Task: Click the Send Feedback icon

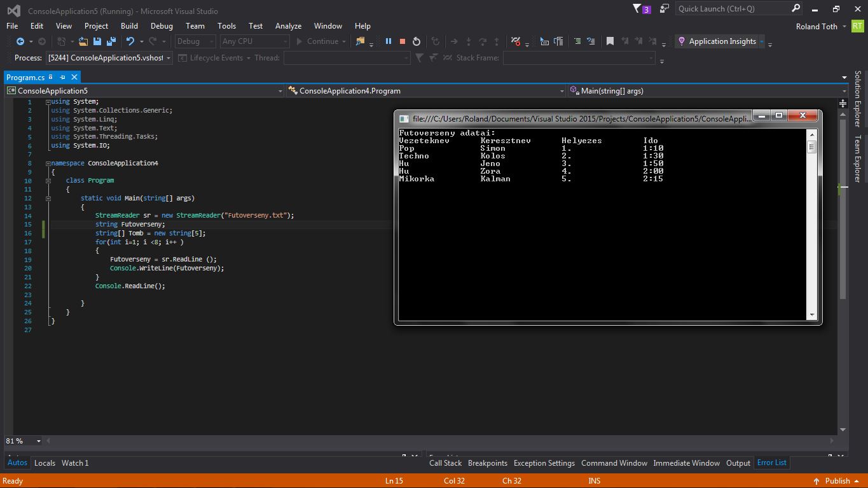Action: point(665,9)
